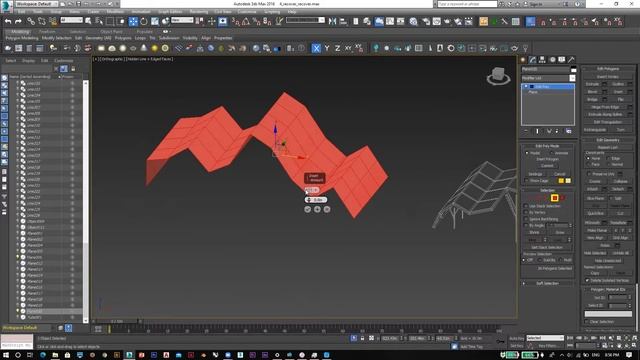
Task: Open the Modifiers menu
Action: 115,12
